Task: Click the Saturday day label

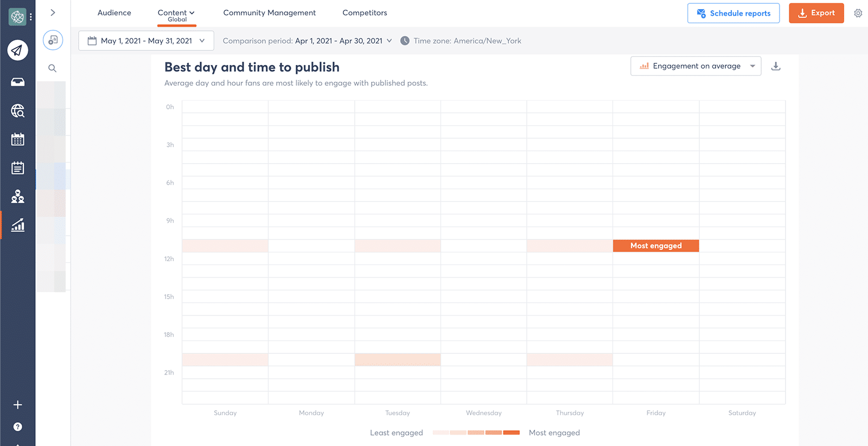Action: click(742, 413)
